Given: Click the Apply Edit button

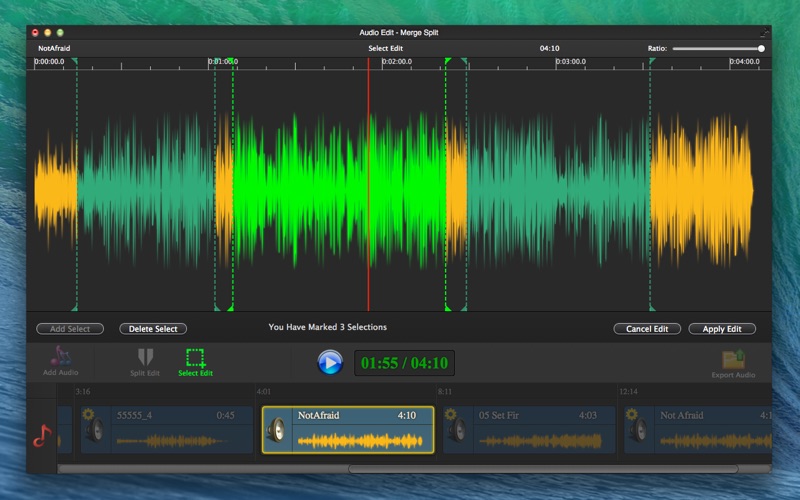Looking at the screenshot, I should [721, 329].
